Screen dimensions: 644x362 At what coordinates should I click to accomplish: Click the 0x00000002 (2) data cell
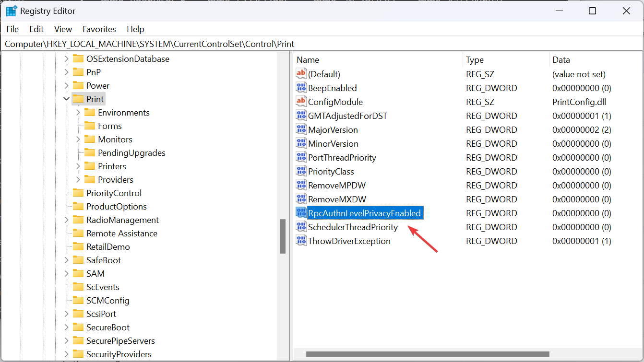coord(582,129)
